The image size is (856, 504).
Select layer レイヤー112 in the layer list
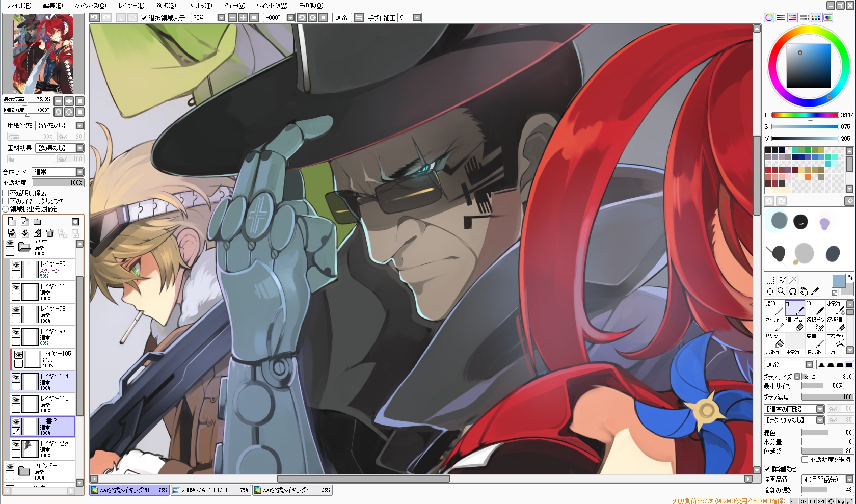pos(43,404)
